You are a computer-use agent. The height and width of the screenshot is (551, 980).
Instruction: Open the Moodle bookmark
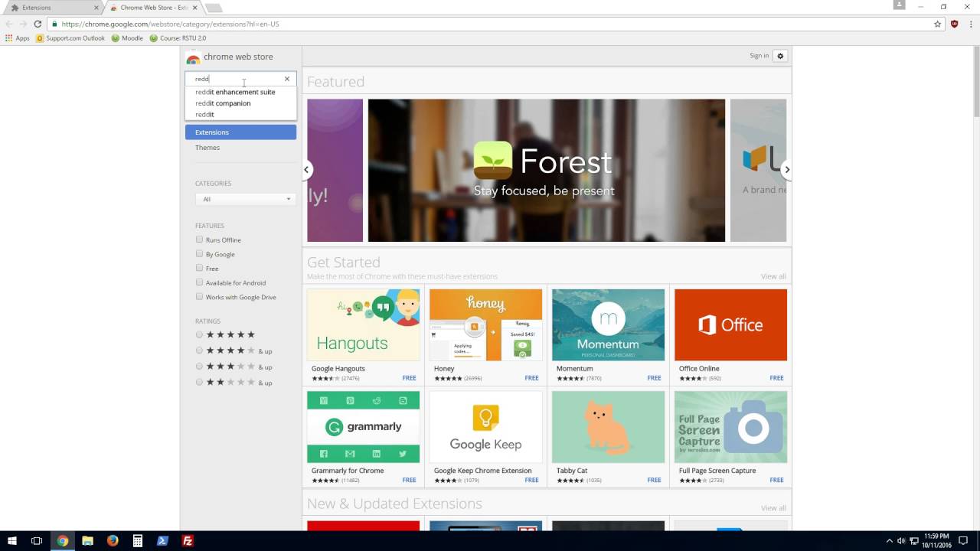click(127, 38)
